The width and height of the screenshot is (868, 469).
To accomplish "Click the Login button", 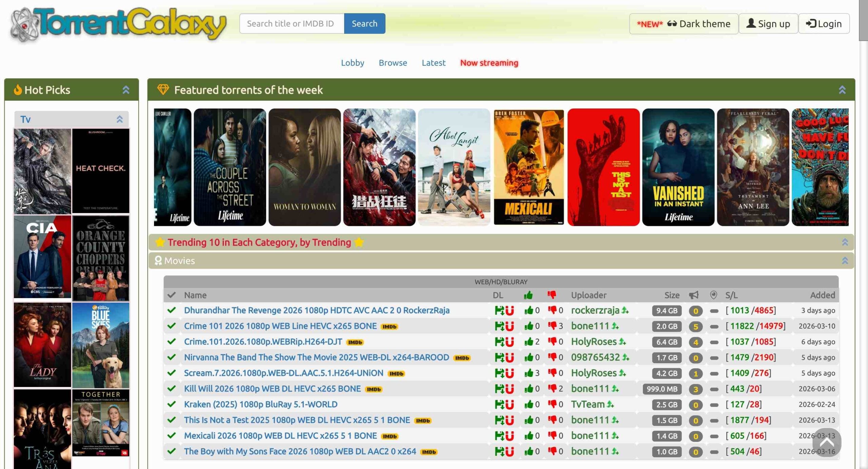I will 824,24.
